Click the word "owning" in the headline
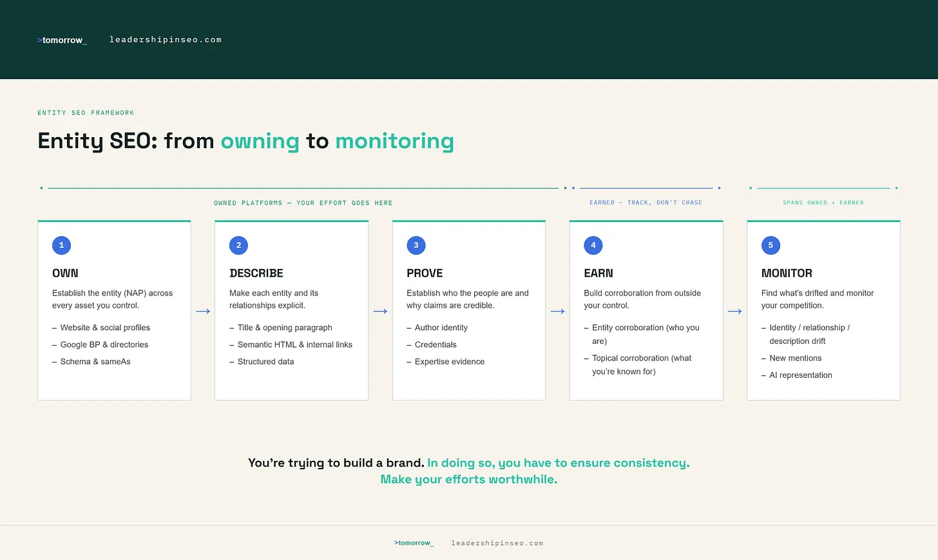This screenshot has height=560, width=938. (x=260, y=141)
